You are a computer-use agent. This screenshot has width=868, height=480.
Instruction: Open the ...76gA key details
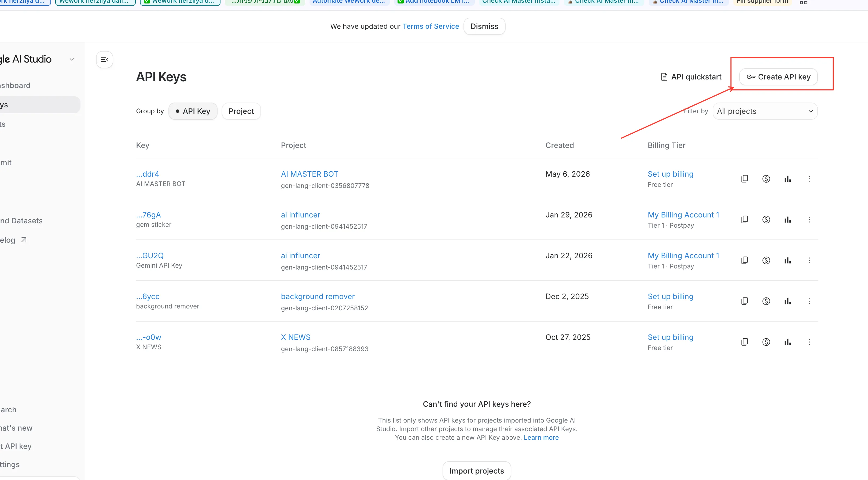pyautogui.click(x=149, y=215)
